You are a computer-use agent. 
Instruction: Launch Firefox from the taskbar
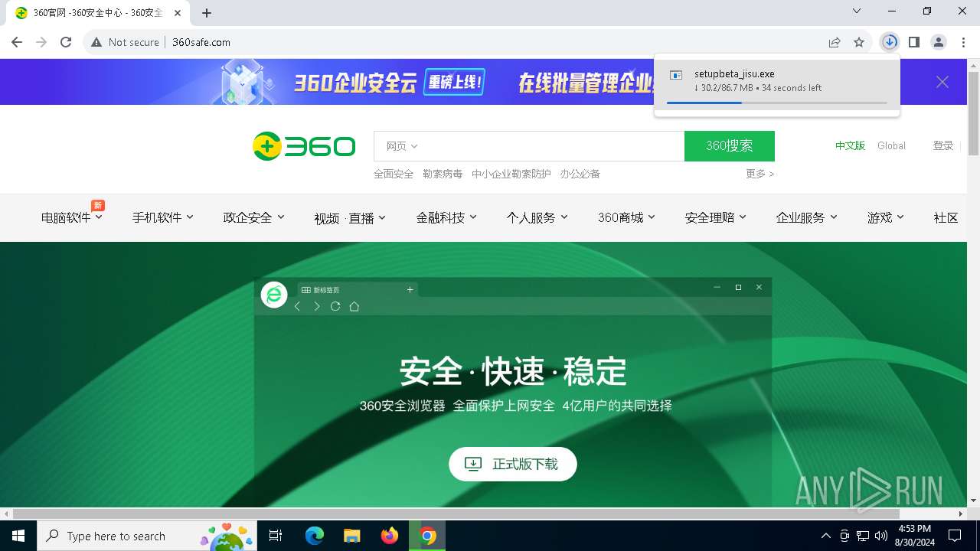390,536
